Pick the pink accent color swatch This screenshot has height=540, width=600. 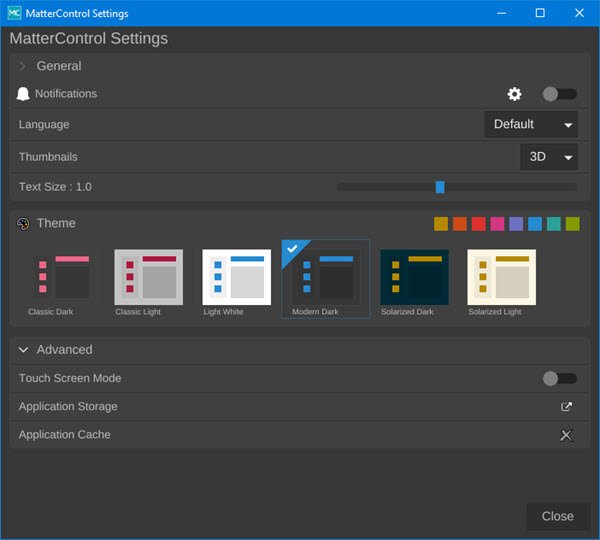point(497,224)
